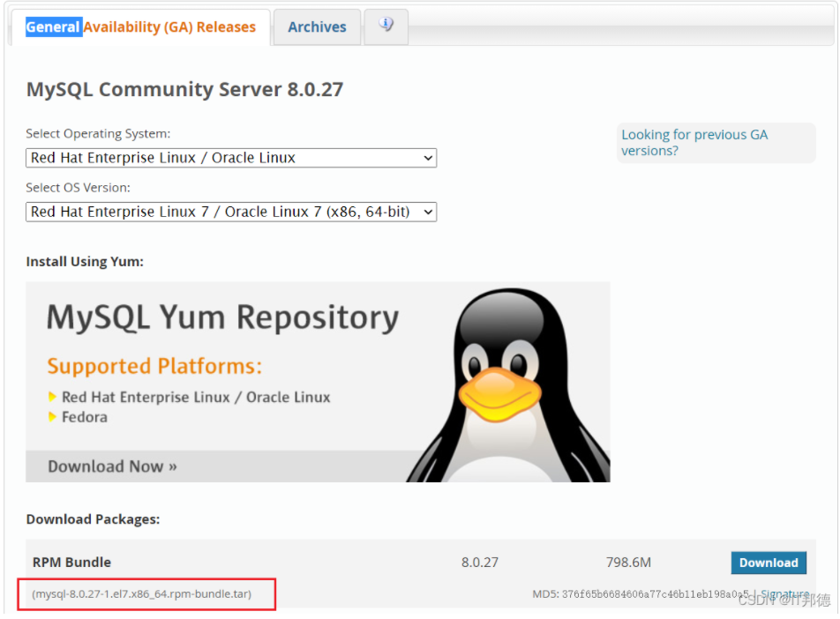The height and width of the screenshot is (619, 840).
Task: Open the Select OS Version dropdown
Action: (x=231, y=212)
